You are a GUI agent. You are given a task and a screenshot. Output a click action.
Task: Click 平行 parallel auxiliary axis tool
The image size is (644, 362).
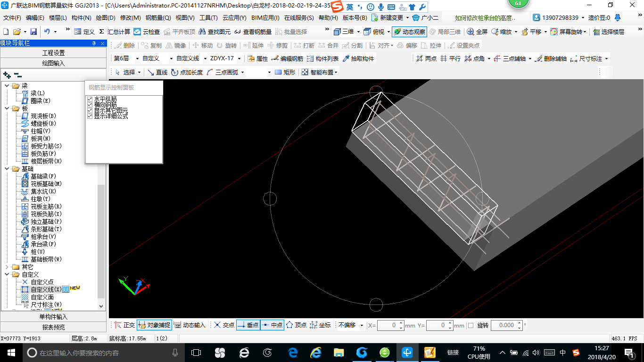pyautogui.click(x=450, y=58)
